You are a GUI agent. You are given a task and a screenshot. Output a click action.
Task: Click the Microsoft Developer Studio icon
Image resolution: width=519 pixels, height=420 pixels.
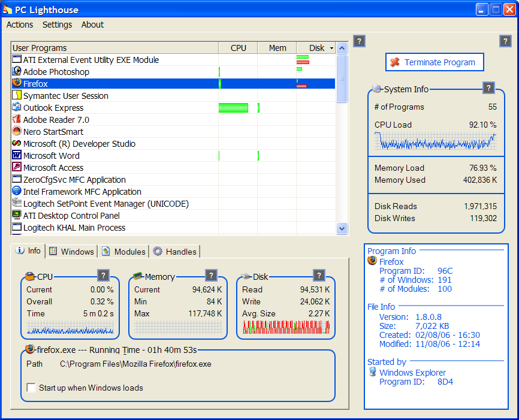[x=17, y=143]
